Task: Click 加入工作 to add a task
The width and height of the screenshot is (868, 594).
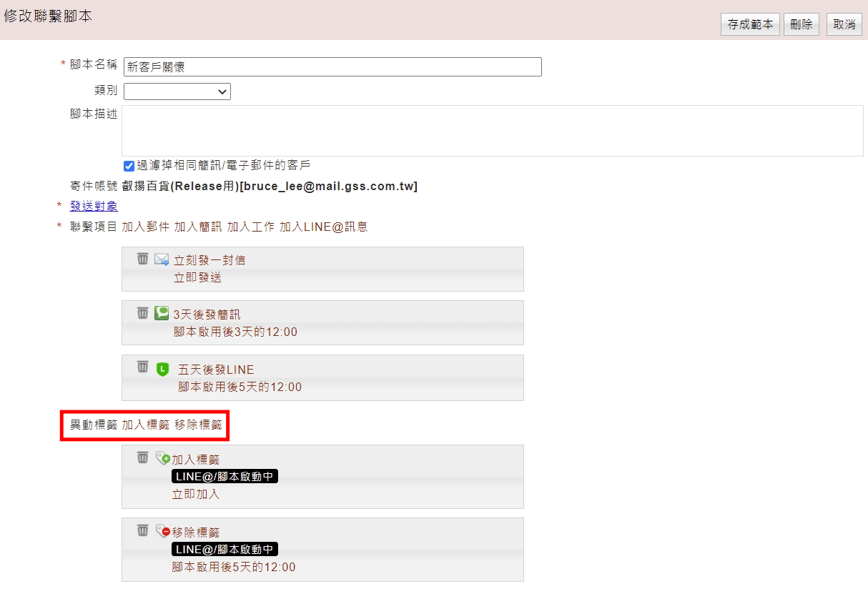Action: pos(251,227)
